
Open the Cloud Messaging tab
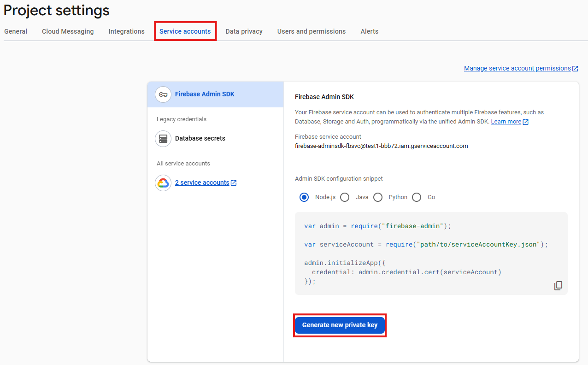pyautogui.click(x=68, y=31)
